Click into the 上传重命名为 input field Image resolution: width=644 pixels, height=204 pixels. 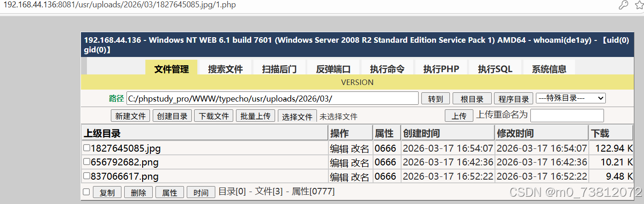[x=567, y=115]
